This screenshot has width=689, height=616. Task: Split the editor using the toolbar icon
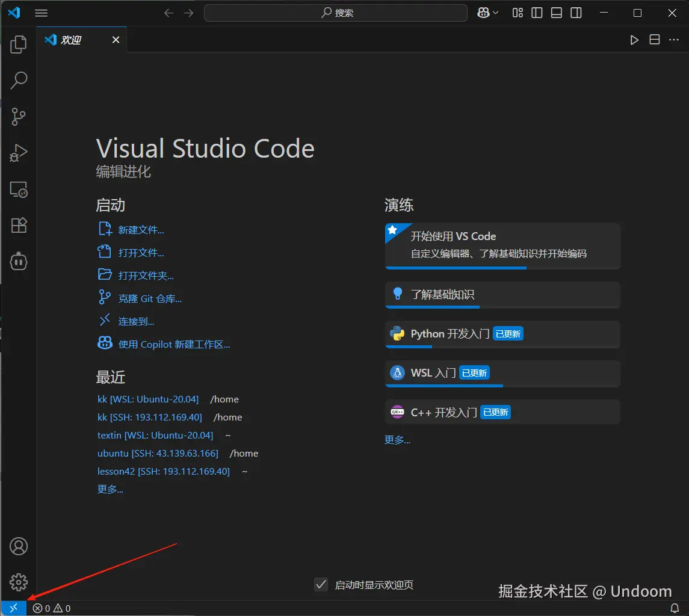(654, 40)
